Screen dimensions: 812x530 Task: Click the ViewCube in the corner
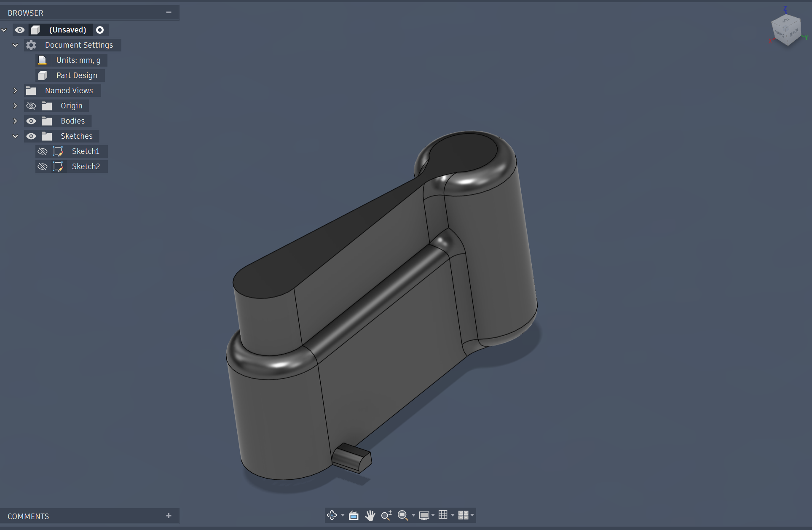[x=786, y=30]
